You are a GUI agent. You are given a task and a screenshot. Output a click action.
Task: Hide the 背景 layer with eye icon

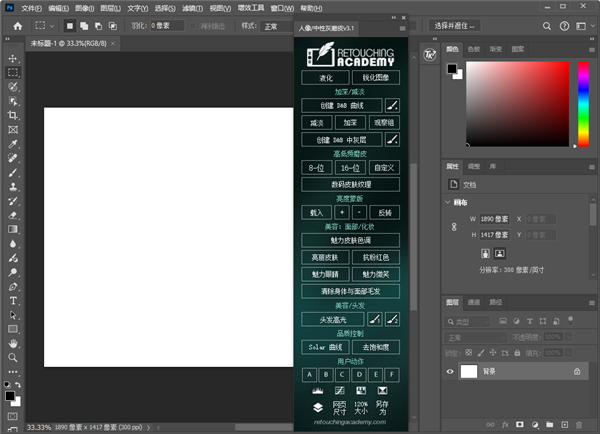tap(450, 371)
